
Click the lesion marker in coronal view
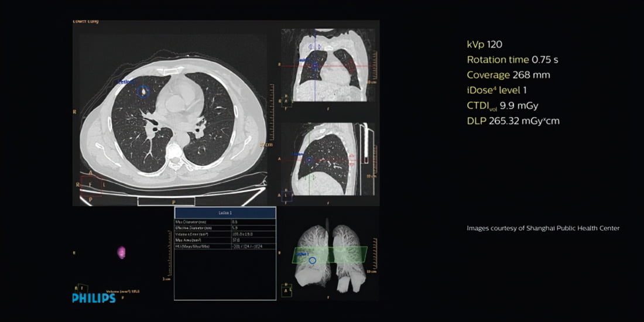[315, 66]
